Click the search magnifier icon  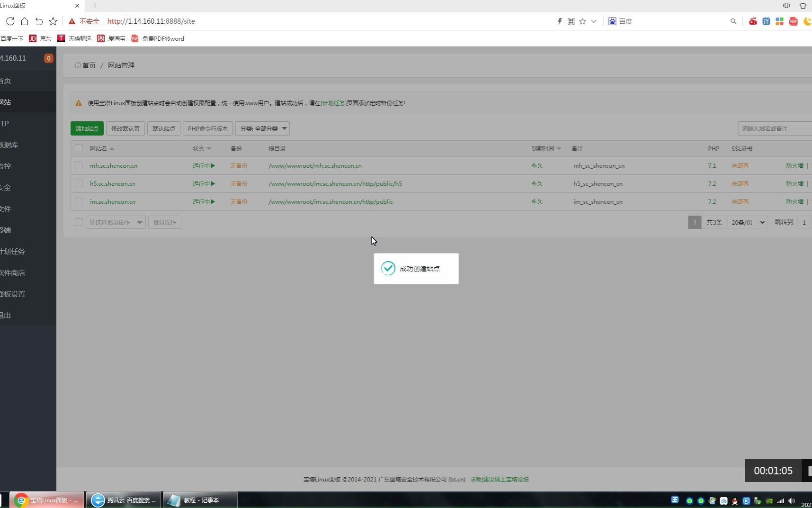(733, 21)
